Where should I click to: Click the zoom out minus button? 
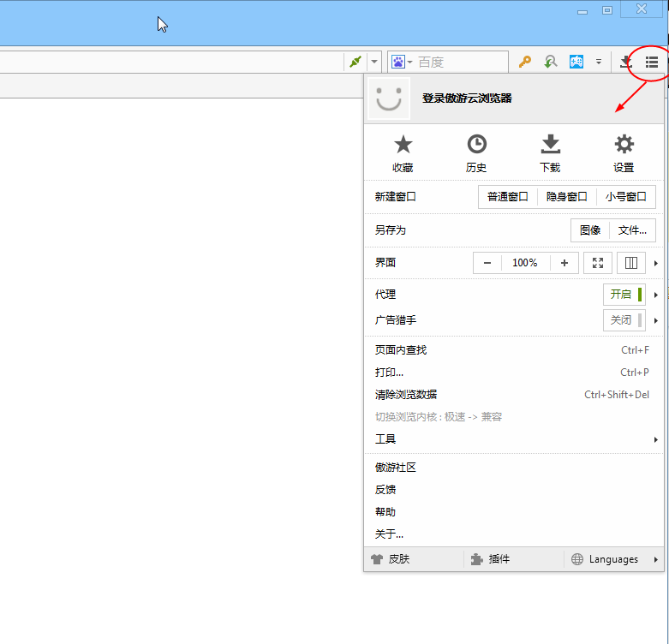click(x=487, y=263)
